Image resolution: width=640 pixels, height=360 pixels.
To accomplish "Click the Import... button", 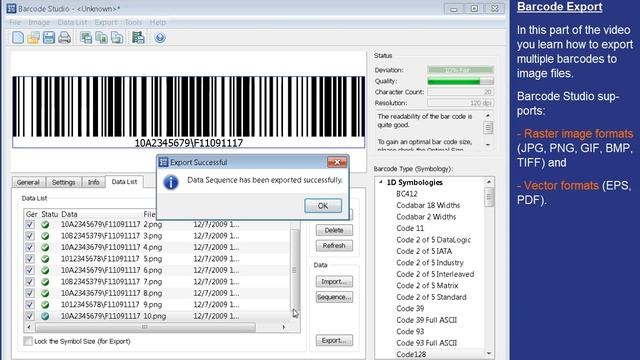I will click(334, 282).
